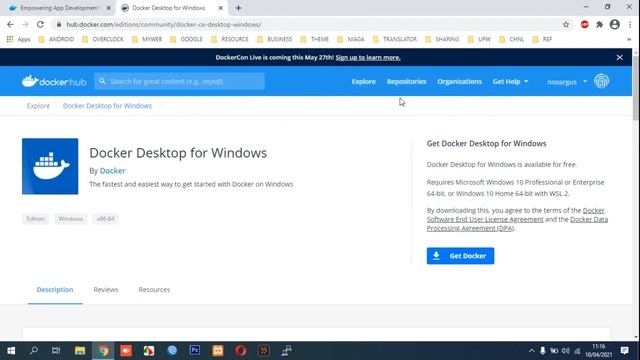Open the MYWEB bookmark folder
Image resolution: width=640 pixels, height=360 pixels.
147,39
